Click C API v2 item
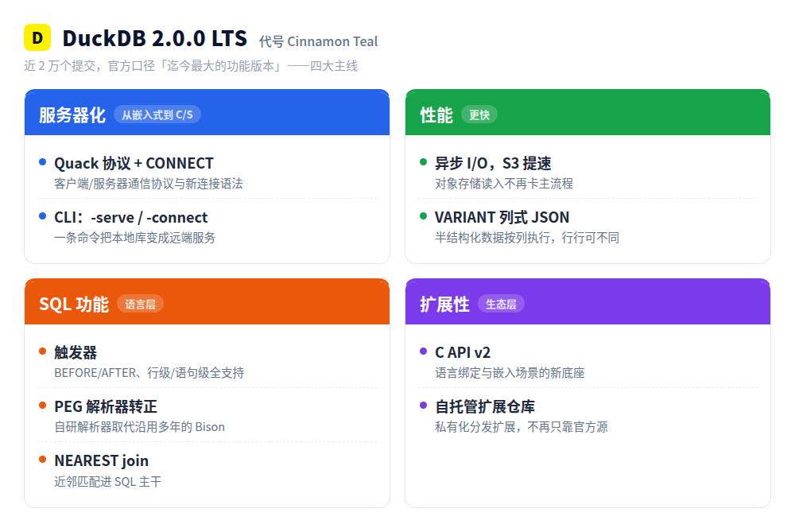This screenshot has height=532, width=795. tap(463, 352)
